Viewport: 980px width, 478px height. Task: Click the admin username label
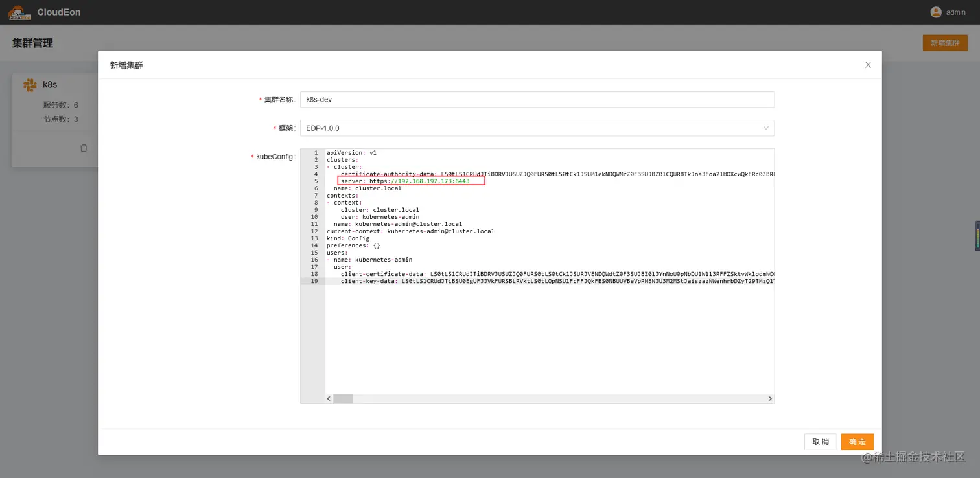coord(956,12)
